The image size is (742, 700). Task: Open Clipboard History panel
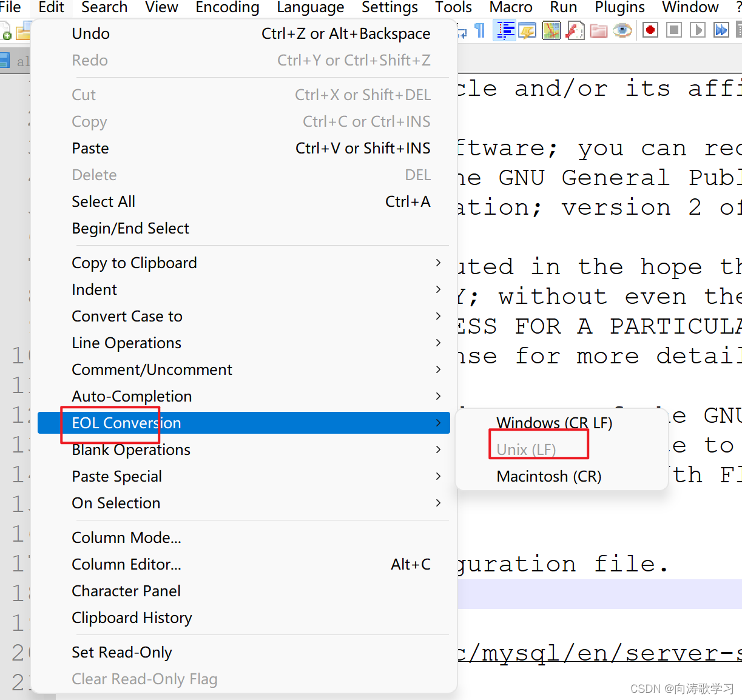[244, 618]
